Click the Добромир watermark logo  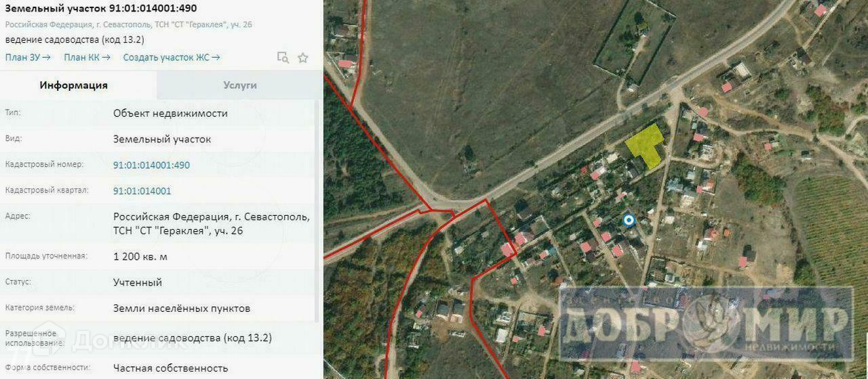tap(705, 324)
